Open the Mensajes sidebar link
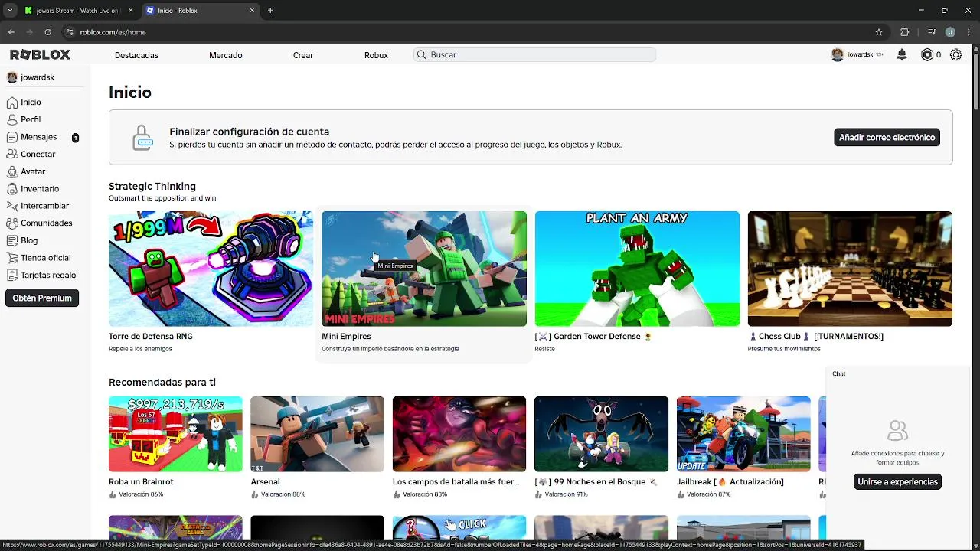 pyautogui.click(x=39, y=137)
